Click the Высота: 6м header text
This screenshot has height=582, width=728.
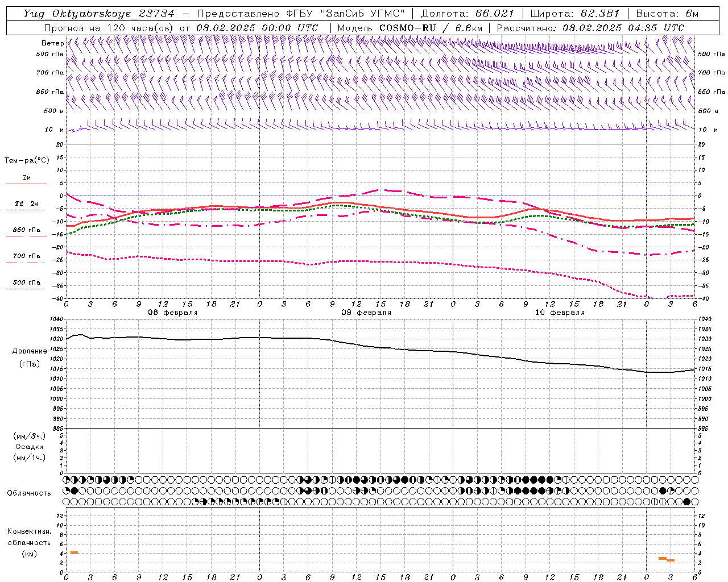tap(667, 14)
